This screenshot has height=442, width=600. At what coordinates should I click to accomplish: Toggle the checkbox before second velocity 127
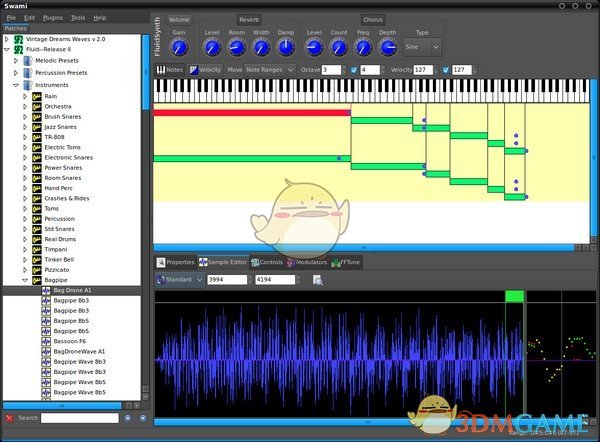[x=446, y=70]
